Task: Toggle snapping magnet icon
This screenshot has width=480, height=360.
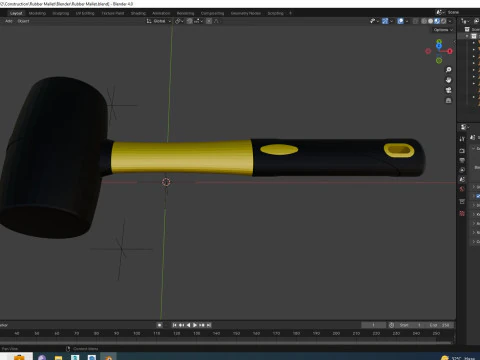Action: [x=189, y=21]
